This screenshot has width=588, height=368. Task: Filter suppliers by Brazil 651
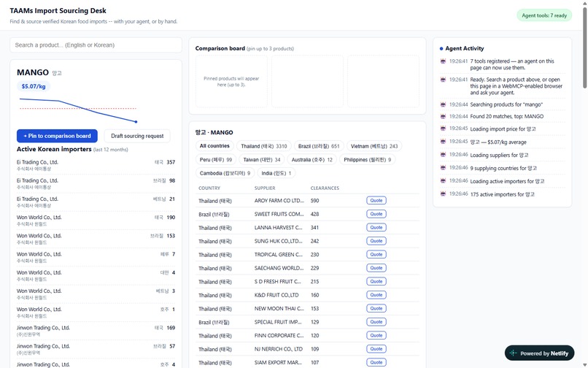tap(319, 146)
